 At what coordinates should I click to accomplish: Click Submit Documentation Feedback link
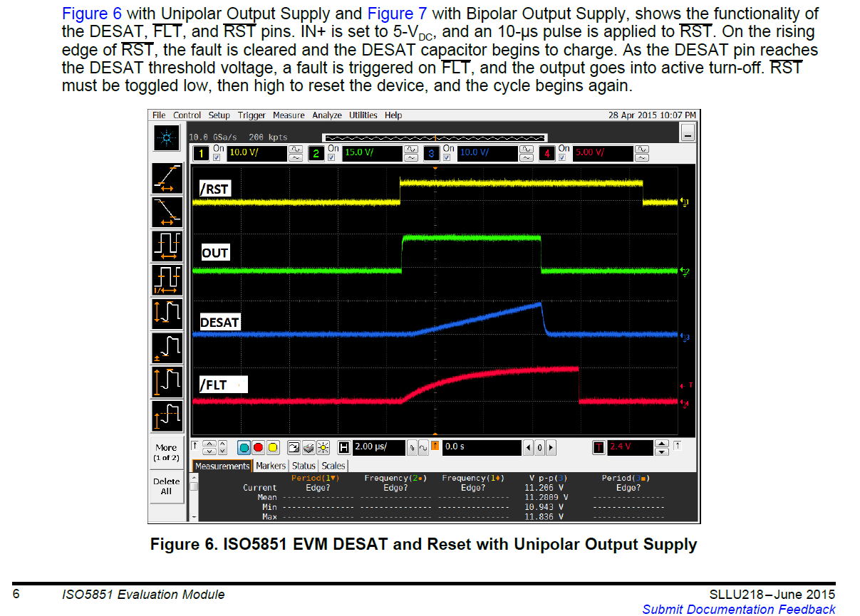(x=739, y=609)
